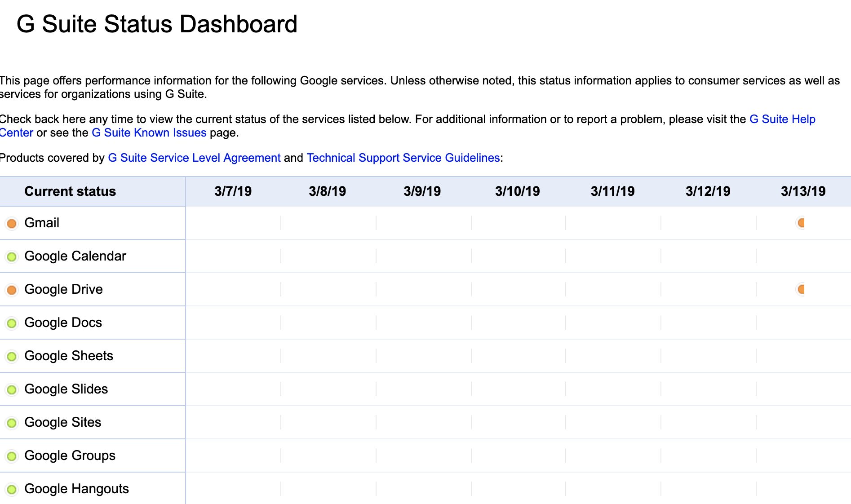The height and width of the screenshot is (504, 851).
Task: Click the green status icon beside Google Groups
Action: [12, 456]
